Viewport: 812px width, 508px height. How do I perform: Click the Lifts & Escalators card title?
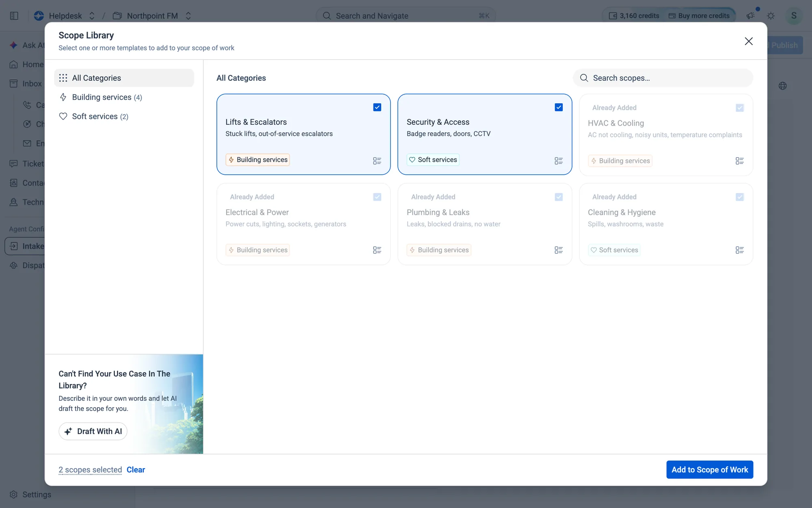[256, 122]
